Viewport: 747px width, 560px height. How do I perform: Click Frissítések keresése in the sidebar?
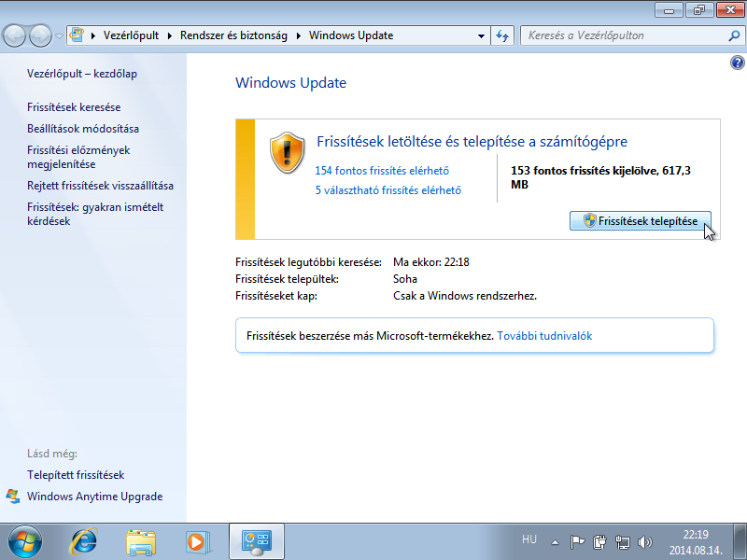coord(74,107)
